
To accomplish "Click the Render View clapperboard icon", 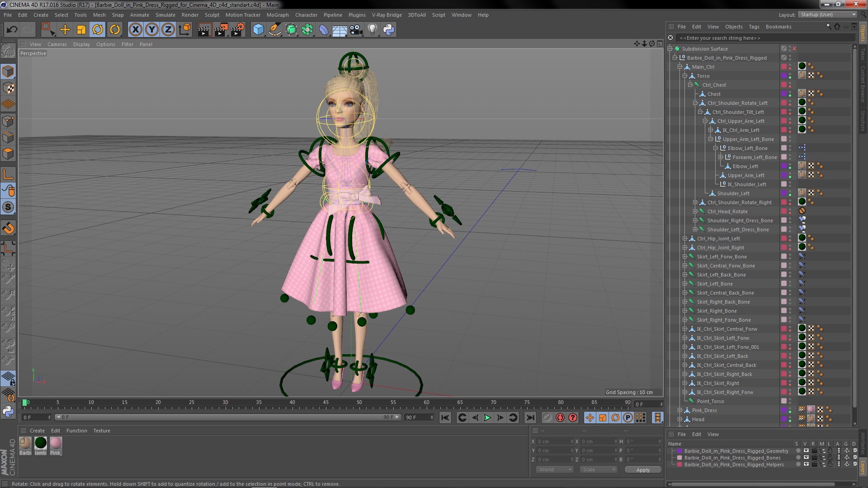I will pyautogui.click(x=204, y=30).
